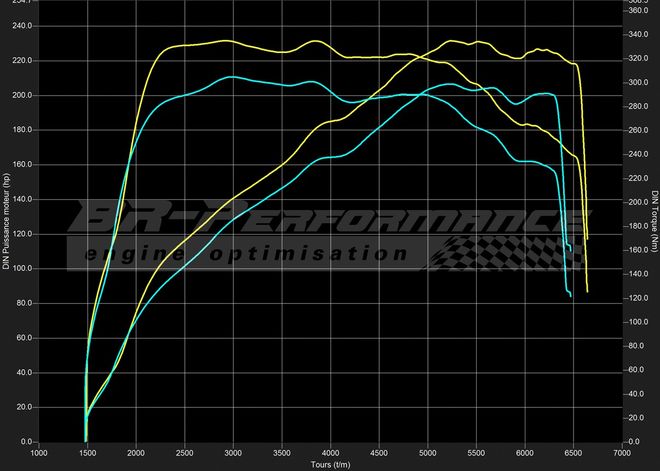The width and height of the screenshot is (660, 471).
Task: Click the 1500 tick on the rpm axis
Action: [x=88, y=452]
